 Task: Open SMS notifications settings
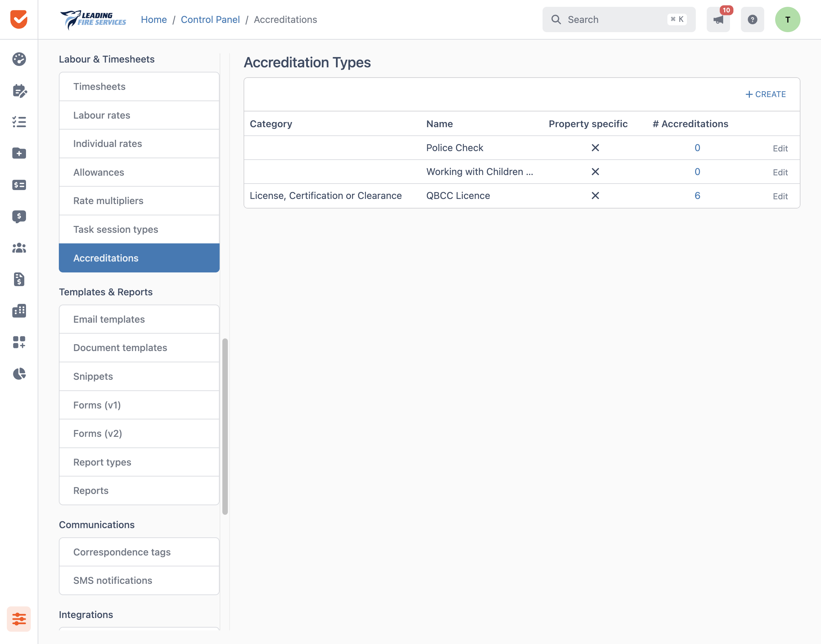pyautogui.click(x=139, y=580)
